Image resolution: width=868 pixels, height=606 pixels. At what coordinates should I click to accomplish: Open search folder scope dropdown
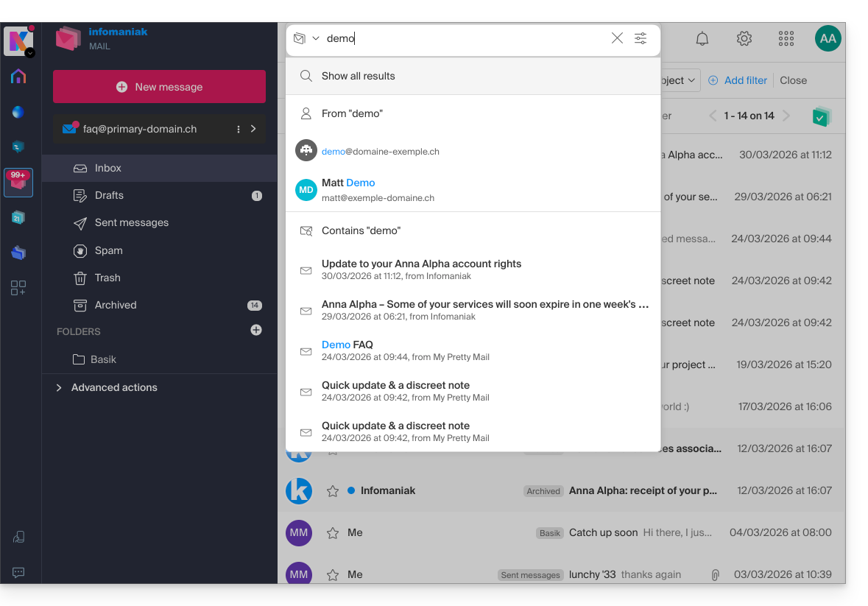coord(306,38)
